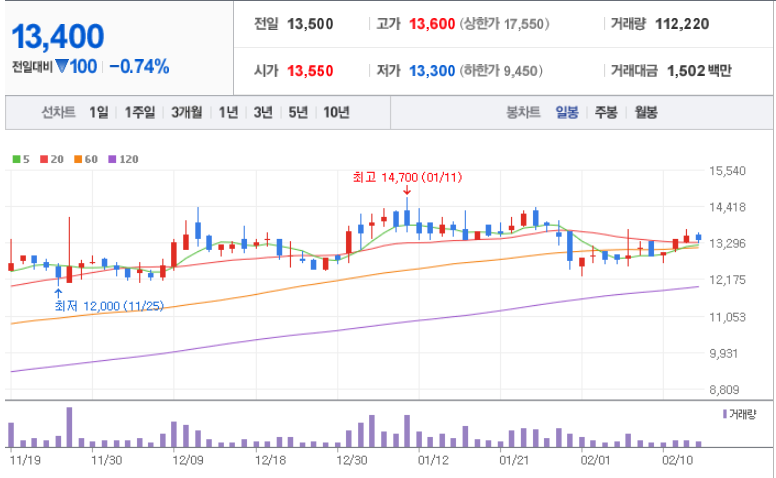Click the 시가 value 13,550
This screenshot has width=776, height=478.
[310, 71]
